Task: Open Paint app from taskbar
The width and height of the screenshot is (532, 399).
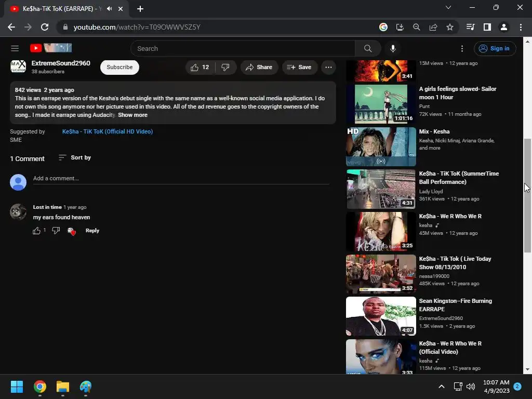Action: pyautogui.click(x=86, y=387)
